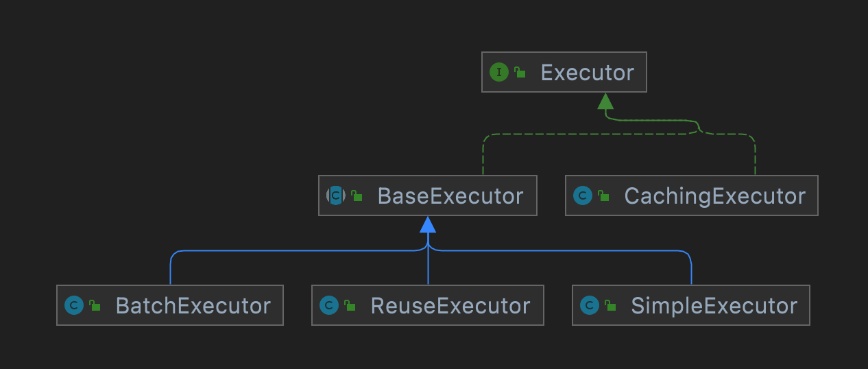Select the BatchExecutor class label
The width and height of the screenshot is (868, 369).
(x=193, y=305)
